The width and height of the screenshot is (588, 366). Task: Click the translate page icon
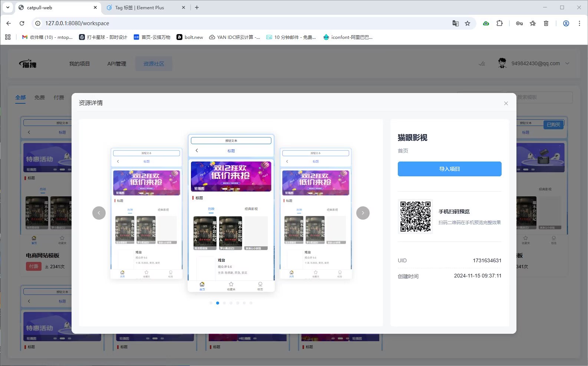(x=455, y=23)
